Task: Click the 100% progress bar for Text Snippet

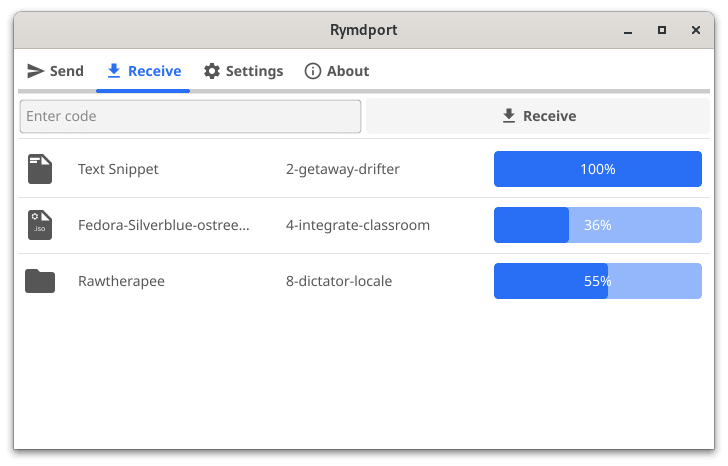Action: 597,169
